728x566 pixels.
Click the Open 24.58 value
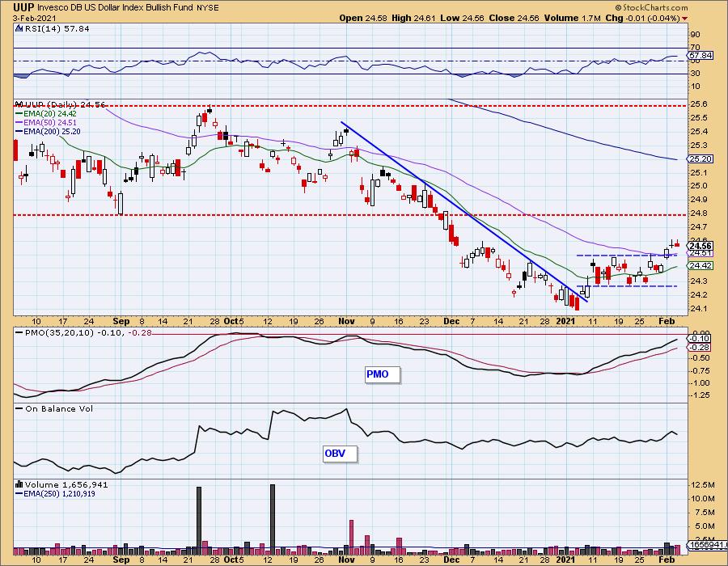(x=363, y=18)
